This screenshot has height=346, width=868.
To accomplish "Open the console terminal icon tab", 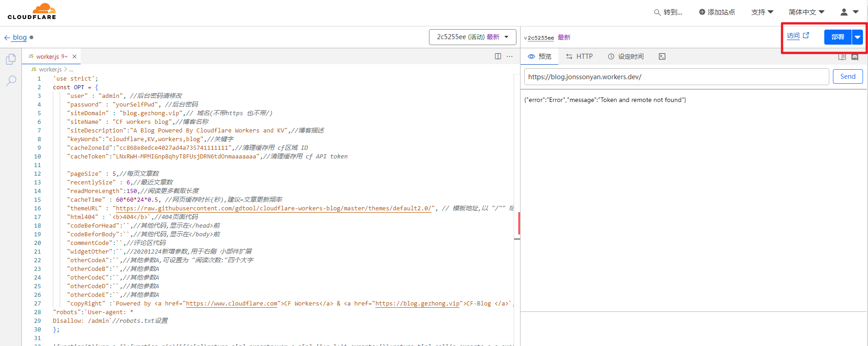I will coord(662,56).
